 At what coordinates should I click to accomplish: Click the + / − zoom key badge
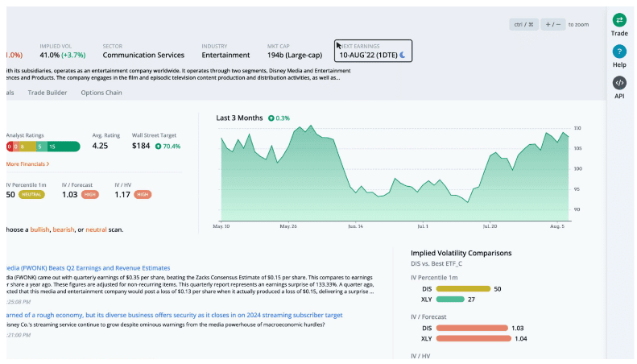coord(552,25)
